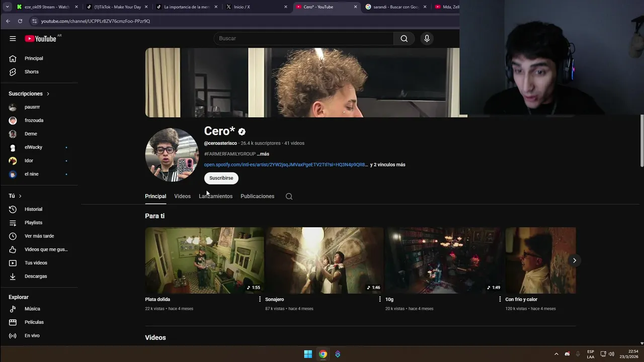644x362 pixels.
Task: Play the Sonajero video thumbnail
Action: tap(325, 260)
